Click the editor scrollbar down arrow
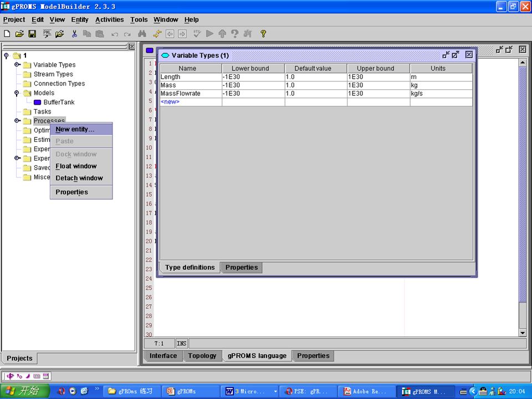Viewport: 532px width, 399px height. (523, 333)
